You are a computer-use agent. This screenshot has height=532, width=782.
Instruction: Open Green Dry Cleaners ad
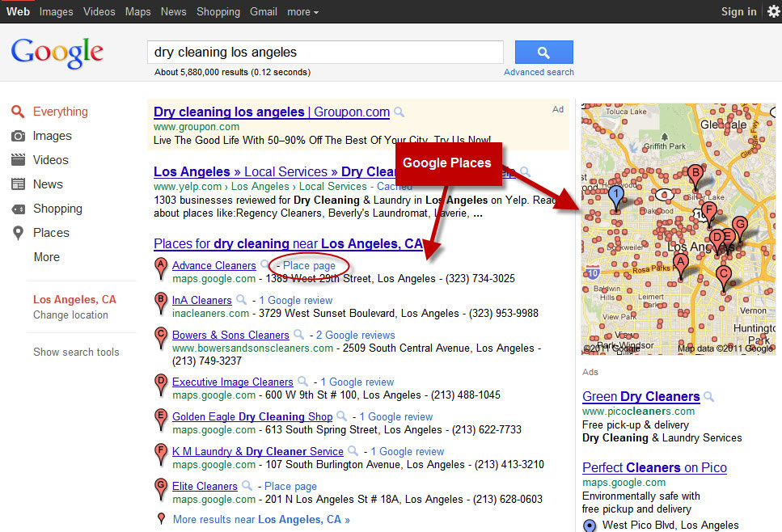pyautogui.click(x=640, y=397)
